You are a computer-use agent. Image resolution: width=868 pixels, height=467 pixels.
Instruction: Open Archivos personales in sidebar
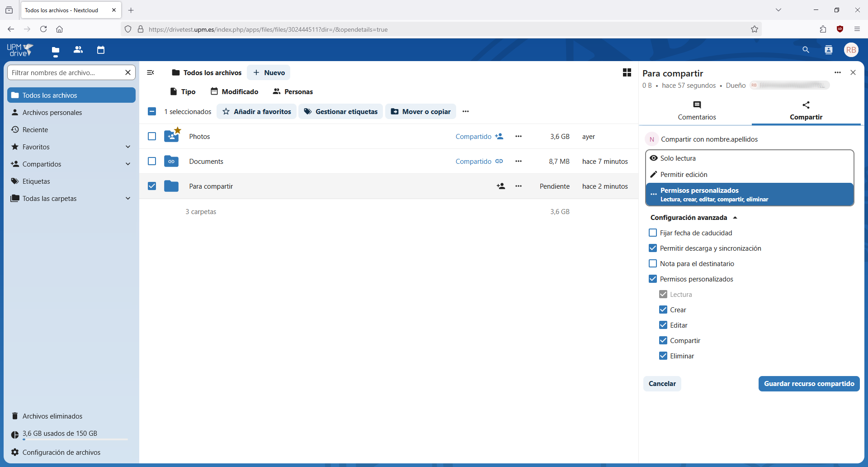point(71,112)
